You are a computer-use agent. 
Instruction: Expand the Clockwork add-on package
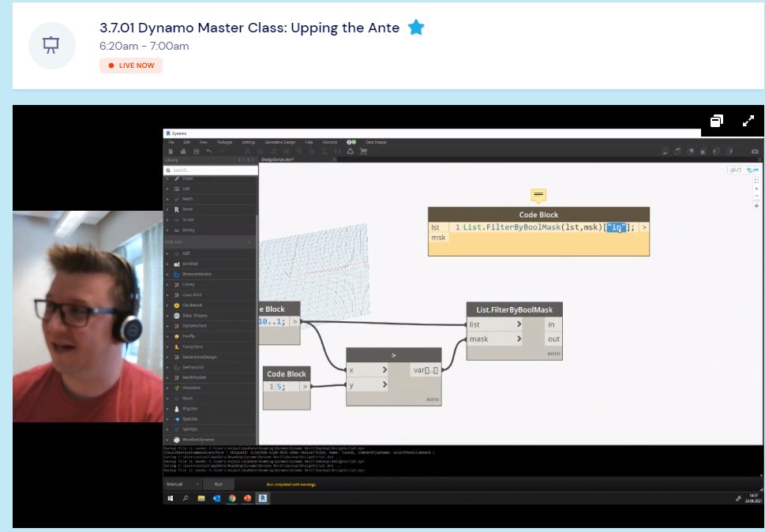pos(210,305)
